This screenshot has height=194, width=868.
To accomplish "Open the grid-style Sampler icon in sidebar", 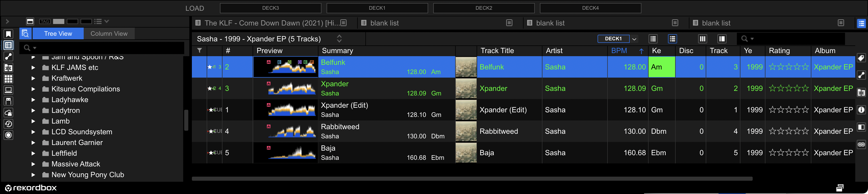I will point(8,79).
